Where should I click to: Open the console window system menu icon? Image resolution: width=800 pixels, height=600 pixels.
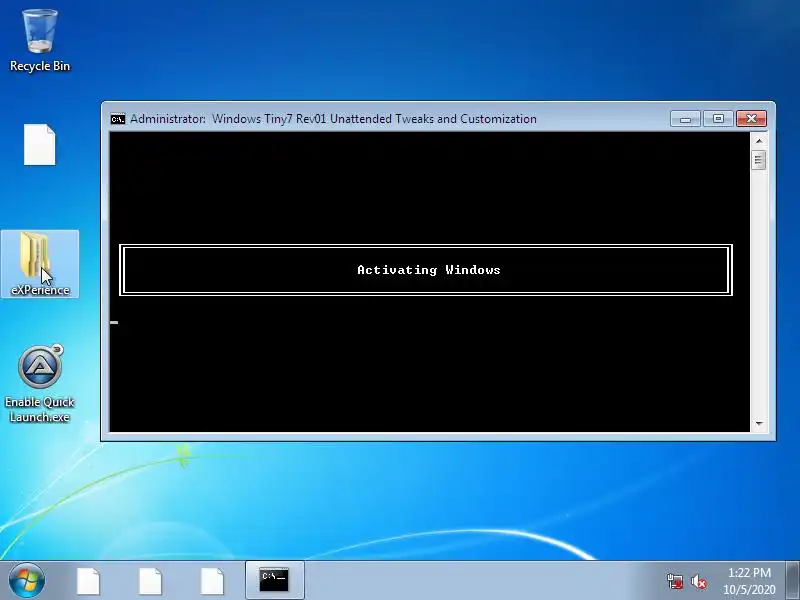pyautogui.click(x=118, y=119)
